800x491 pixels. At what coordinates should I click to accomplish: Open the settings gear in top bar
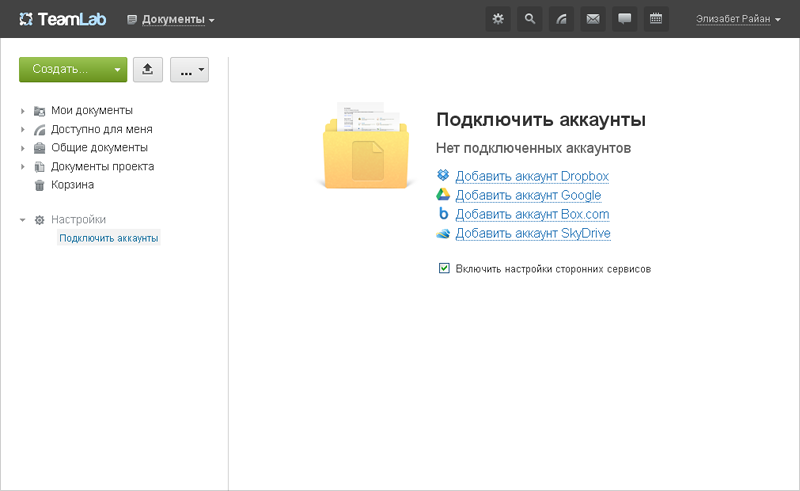click(x=498, y=19)
